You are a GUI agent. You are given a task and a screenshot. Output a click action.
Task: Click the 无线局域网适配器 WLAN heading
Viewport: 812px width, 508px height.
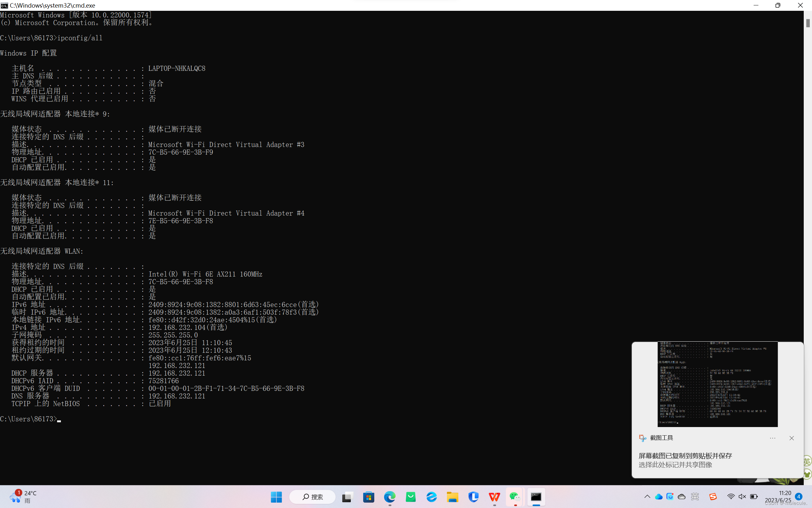pyautogui.click(x=42, y=251)
